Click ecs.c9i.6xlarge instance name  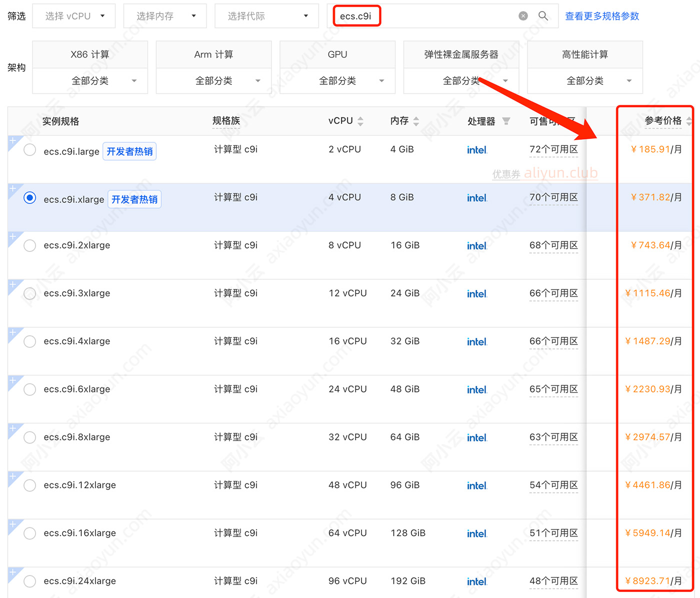[77, 389]
